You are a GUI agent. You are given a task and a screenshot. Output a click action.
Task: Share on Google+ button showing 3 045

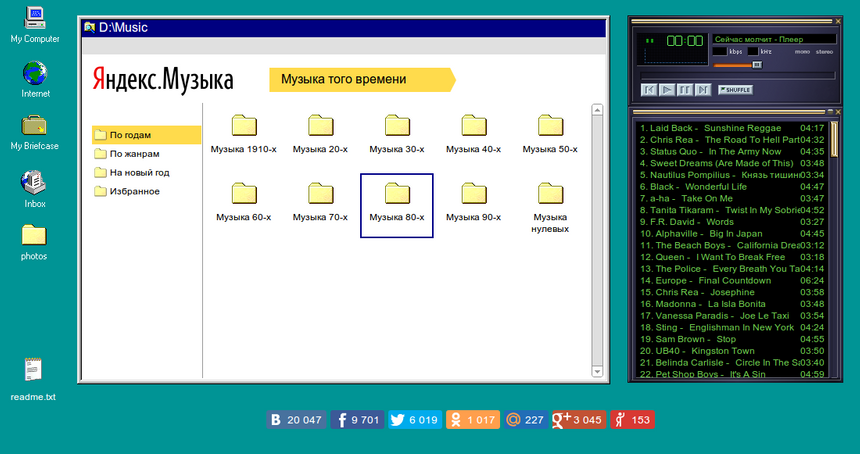click(x=579, y=419)
